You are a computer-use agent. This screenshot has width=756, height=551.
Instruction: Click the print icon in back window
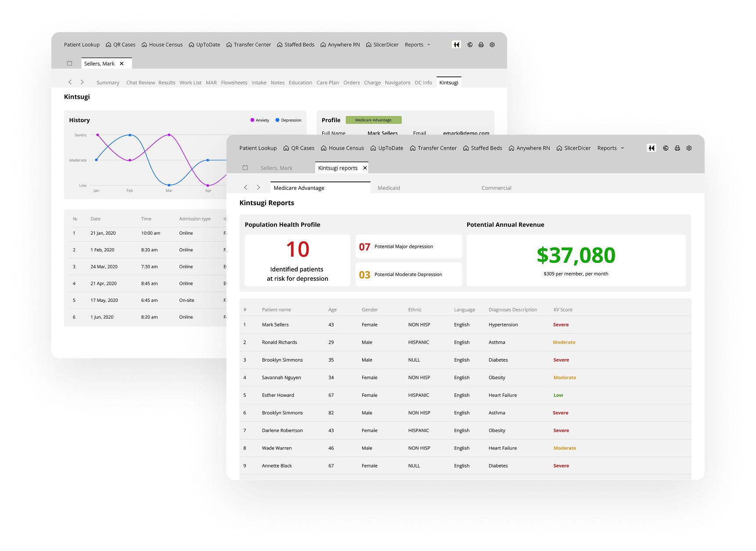pyautogui.click(x=481, y=45)
